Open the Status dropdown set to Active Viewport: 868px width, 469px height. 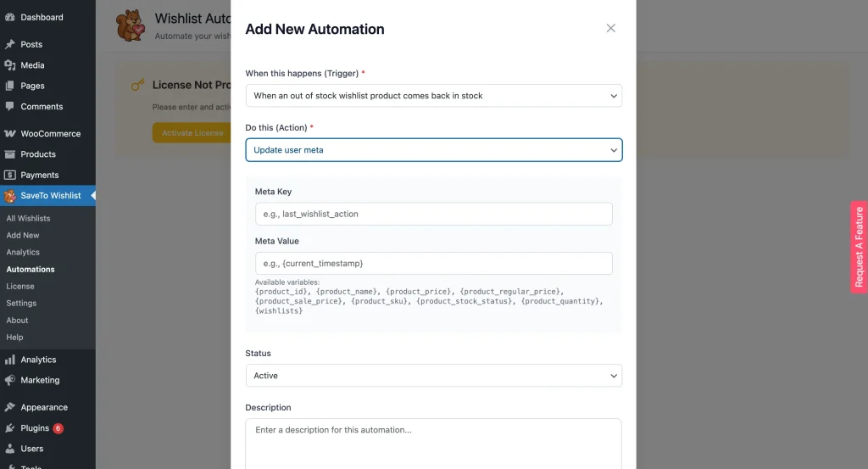click(x=433, y=376)
